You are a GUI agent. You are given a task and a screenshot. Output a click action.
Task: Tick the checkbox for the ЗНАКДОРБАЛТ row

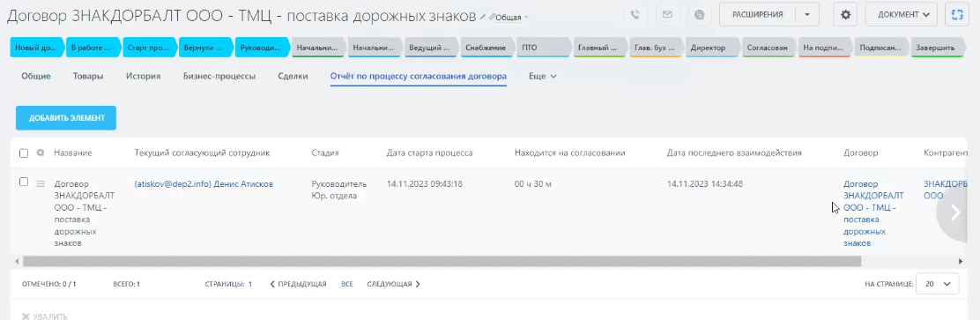tap(24, 182)
